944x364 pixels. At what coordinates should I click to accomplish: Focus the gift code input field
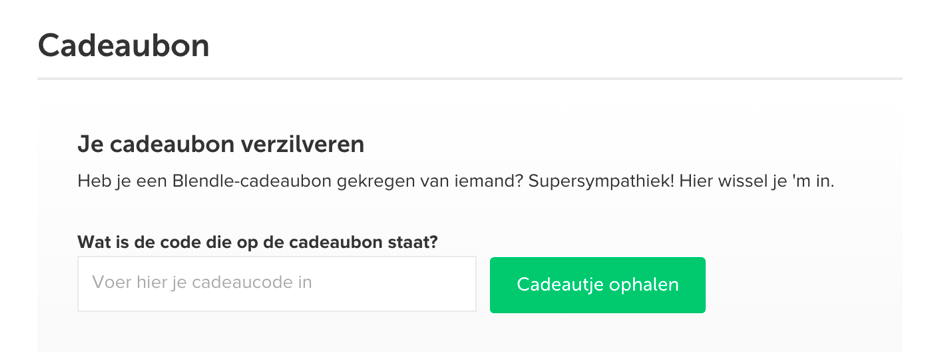point(277,284)
